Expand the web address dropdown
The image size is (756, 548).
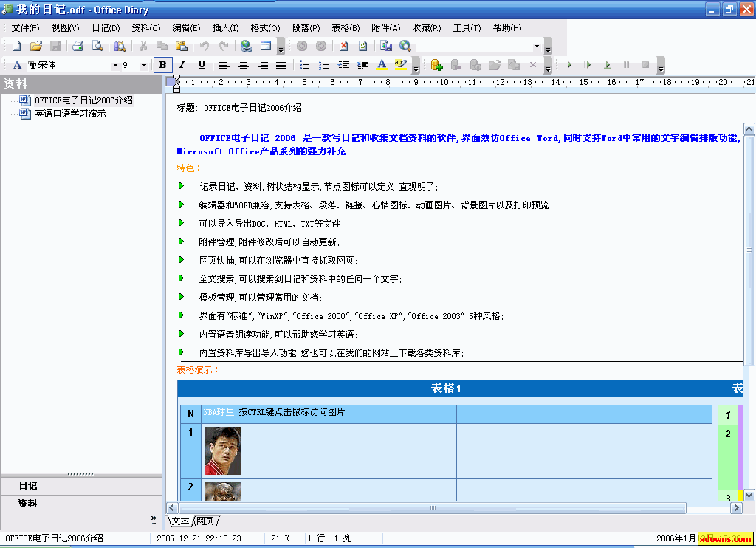click(x=537, y=47)
